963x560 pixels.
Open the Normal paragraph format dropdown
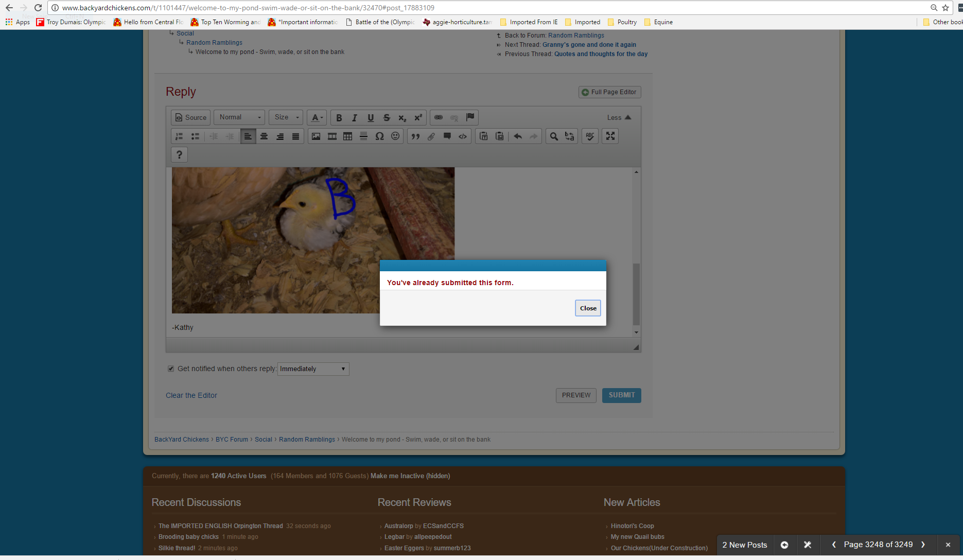pyautogui.click(x=240, y=118)
